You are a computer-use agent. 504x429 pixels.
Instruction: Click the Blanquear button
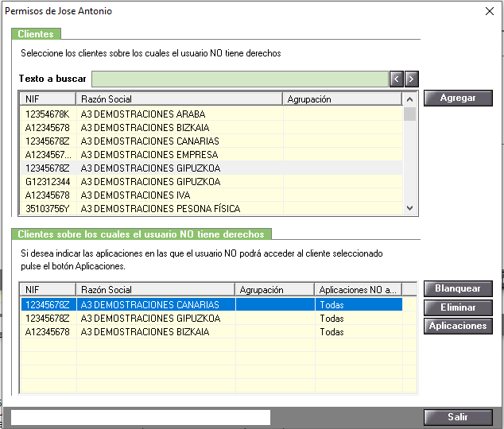(x=458, y=288)
